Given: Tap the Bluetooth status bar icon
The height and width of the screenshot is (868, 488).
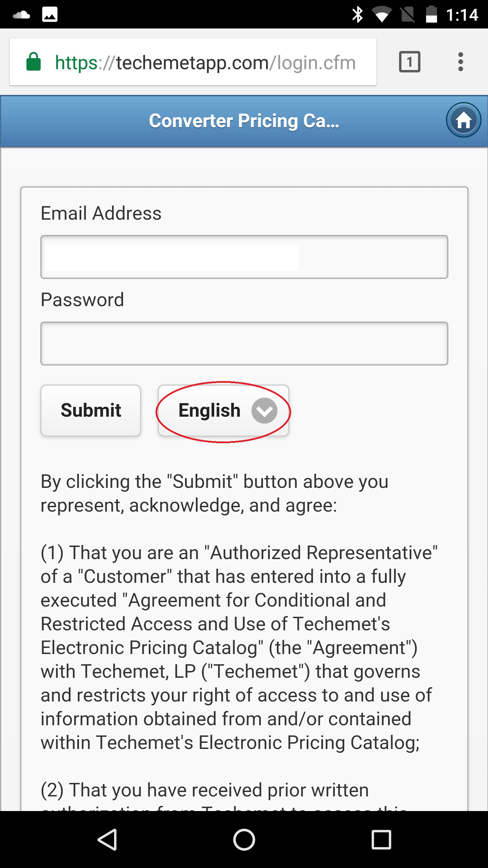Looking at the screenshot, I should [x=357, y=15].
